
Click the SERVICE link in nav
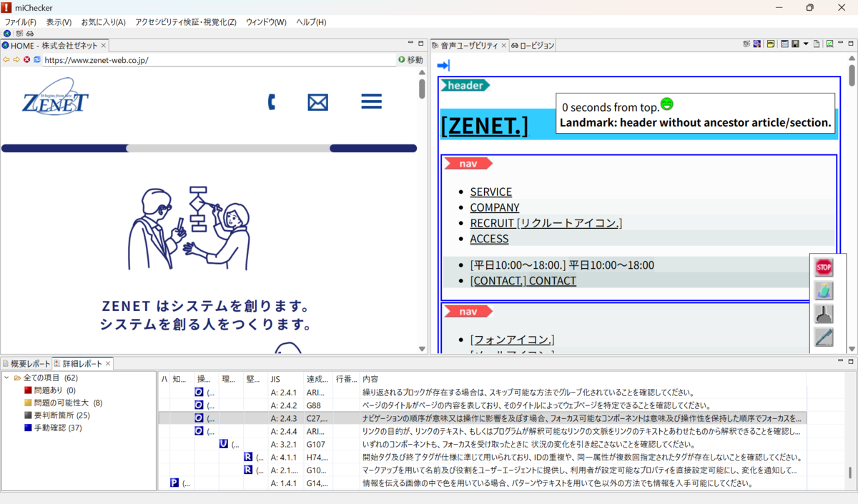click(x=490, y=192)
